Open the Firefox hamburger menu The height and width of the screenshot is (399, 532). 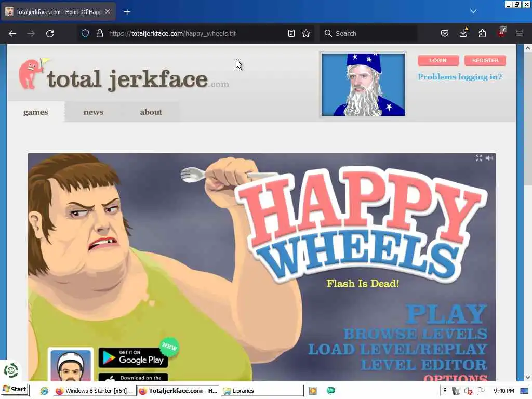(519, 33)
